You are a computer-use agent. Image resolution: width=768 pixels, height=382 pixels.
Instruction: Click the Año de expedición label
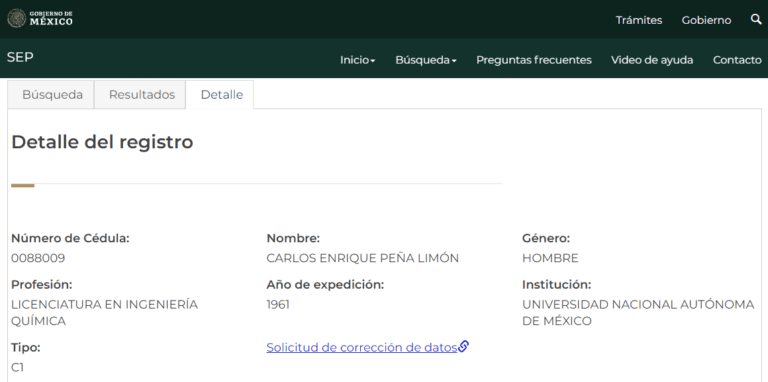tap(325, 285)
